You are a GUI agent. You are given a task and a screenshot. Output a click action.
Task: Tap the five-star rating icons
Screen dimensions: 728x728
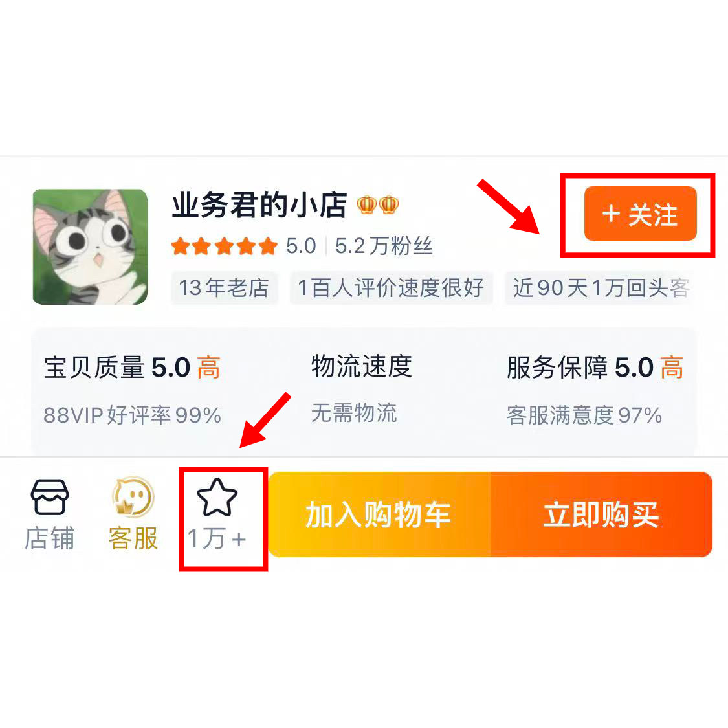[225, 246]
